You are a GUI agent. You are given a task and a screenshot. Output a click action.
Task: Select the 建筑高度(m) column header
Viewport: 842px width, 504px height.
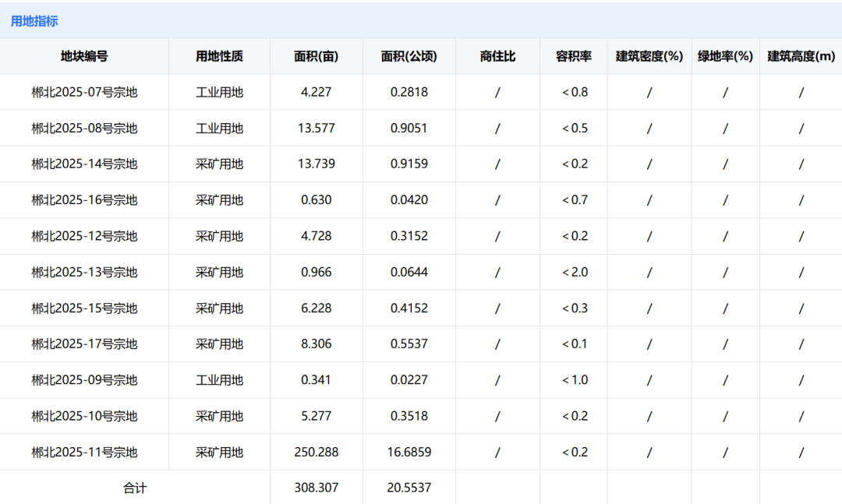(801, 56)
